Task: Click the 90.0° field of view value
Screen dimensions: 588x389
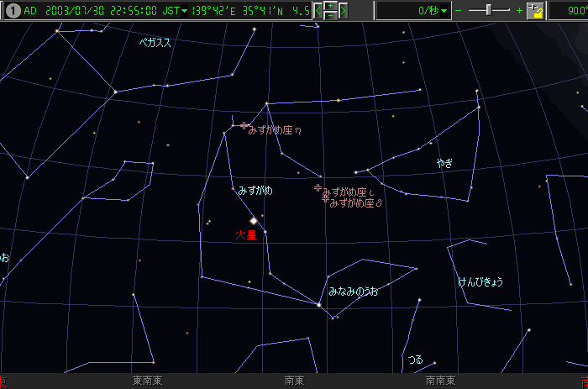Action: coord(568,11)
